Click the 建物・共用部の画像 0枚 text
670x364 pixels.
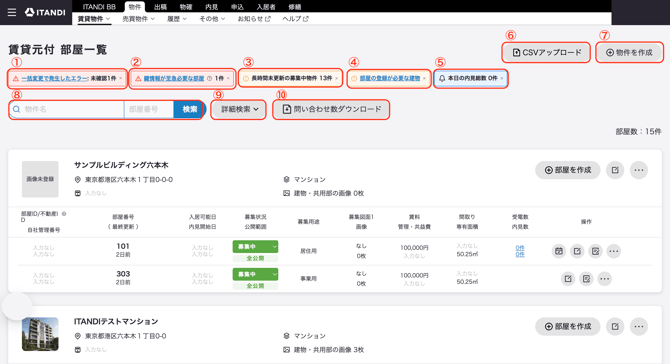[329, 194]
